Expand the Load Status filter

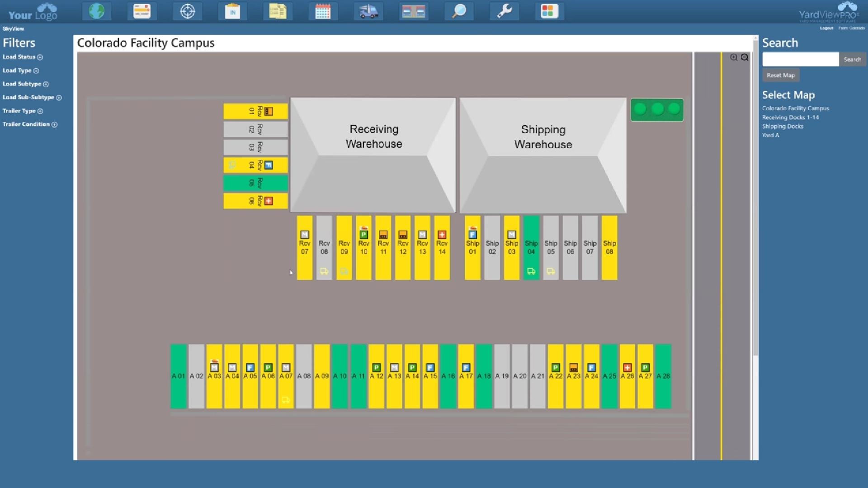pyautogui.click(x=40, y=57)
